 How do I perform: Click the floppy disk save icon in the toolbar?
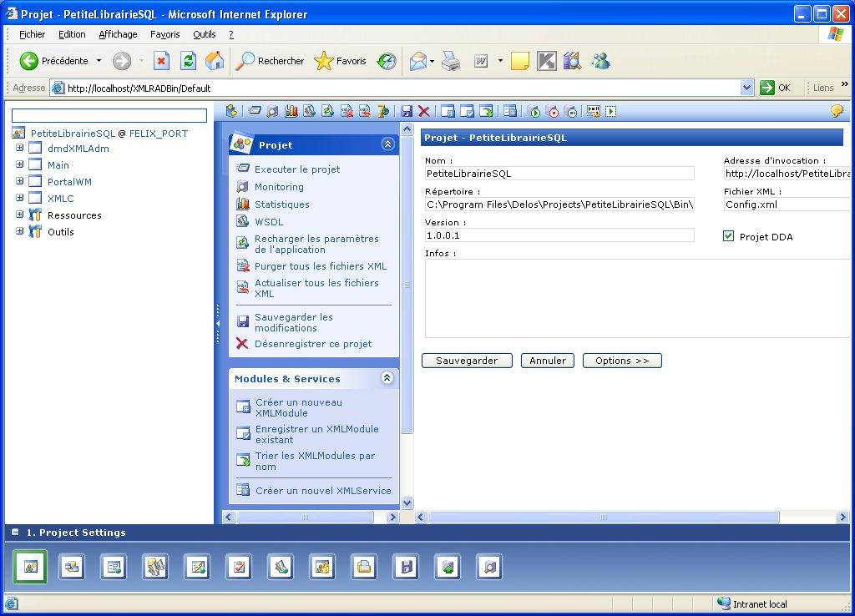coord(407,111)
